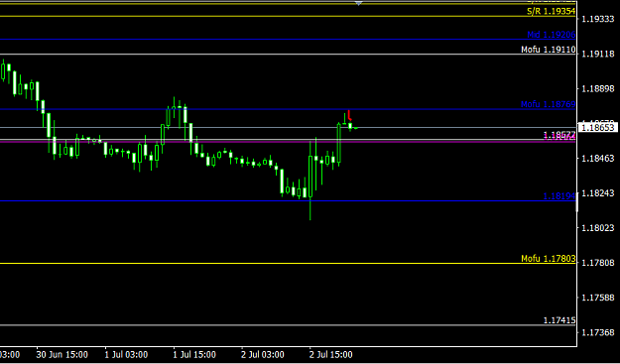Select the Mofu 1.19110 label

(548, 50)
